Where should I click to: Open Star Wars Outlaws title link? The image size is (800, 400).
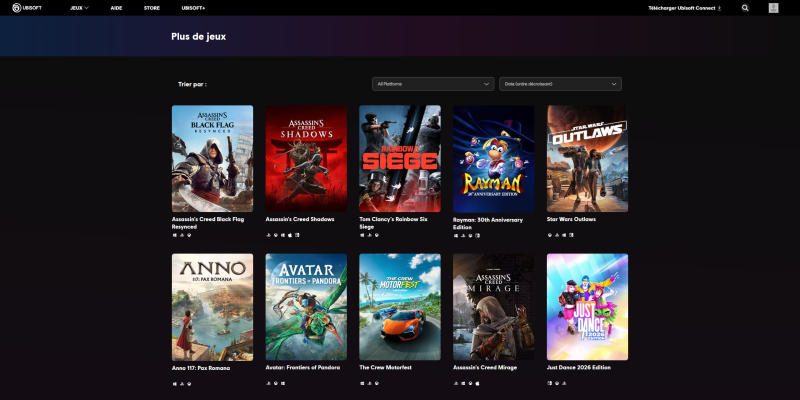[571, 219]
